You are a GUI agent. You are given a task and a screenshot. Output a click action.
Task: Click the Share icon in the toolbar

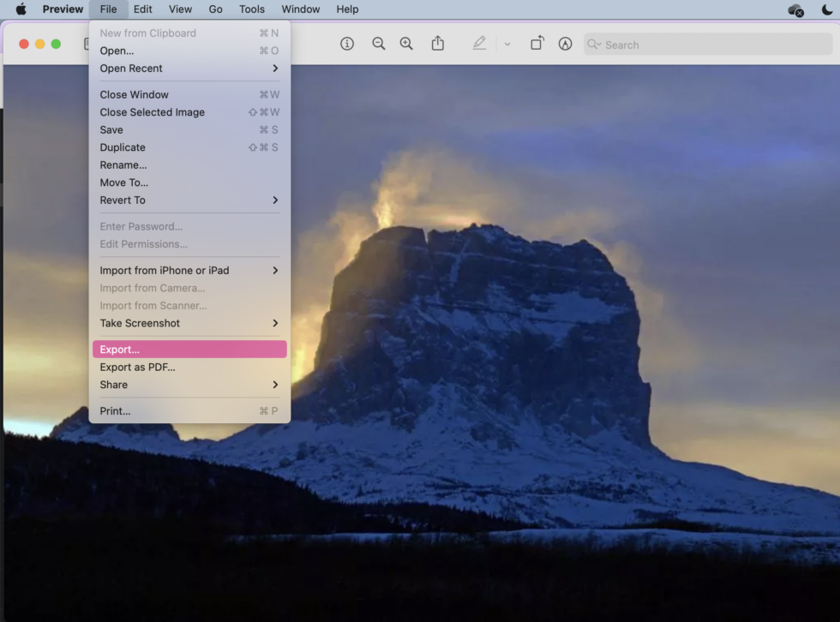tap(438, 44)
